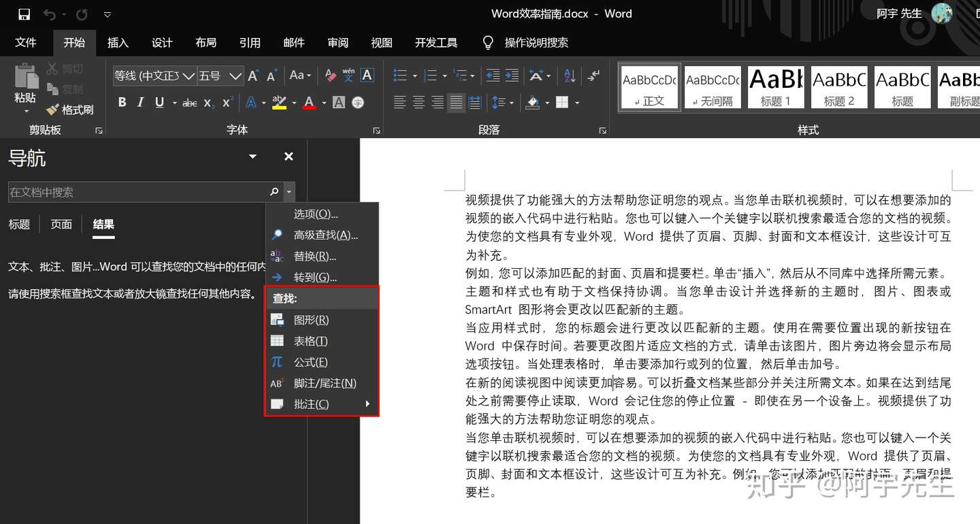980x524 pixels.
Task: Expand the Font dialog launcher
Action: [377, 130]
